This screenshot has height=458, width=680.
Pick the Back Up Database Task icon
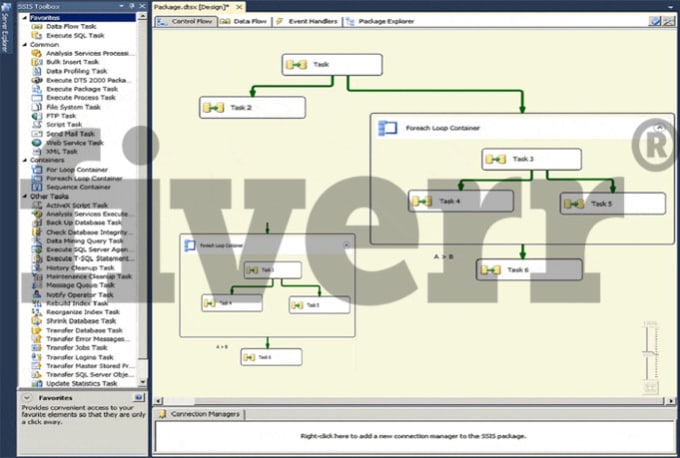point(37,222)
